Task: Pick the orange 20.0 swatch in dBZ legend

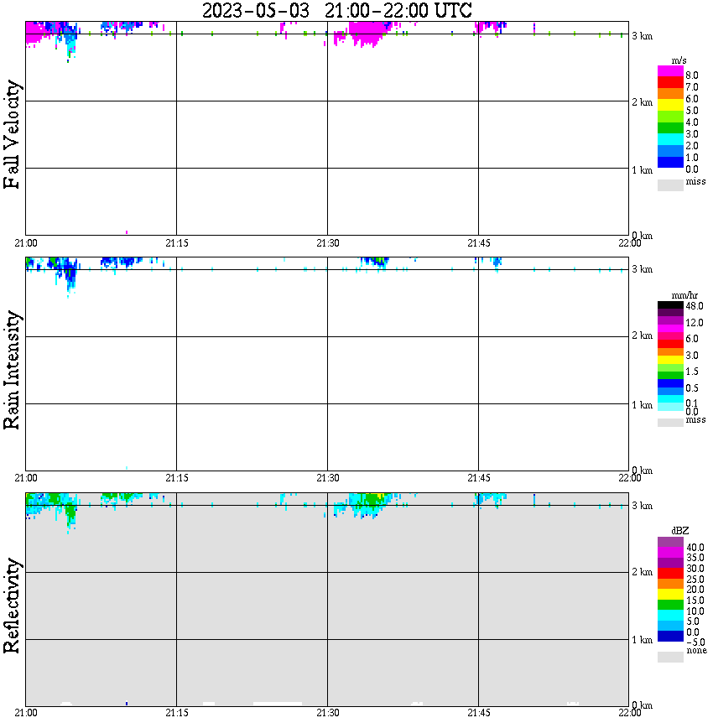Action: pyautogui.click(x=670, y=584)
